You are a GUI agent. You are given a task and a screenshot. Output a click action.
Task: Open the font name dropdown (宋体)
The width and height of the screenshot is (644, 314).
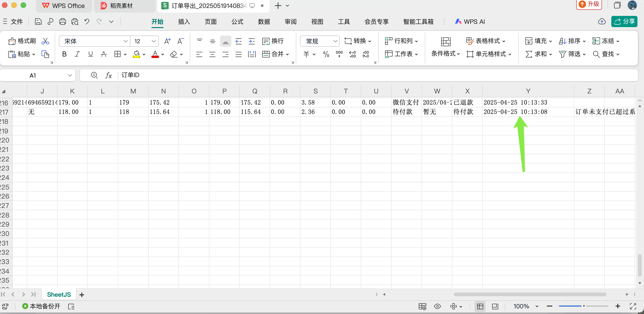coord(125,41)
